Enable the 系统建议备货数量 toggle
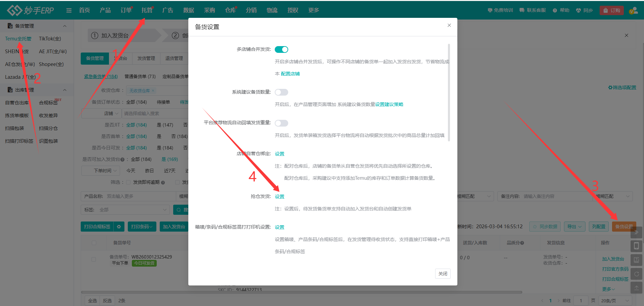 (281, 92)
